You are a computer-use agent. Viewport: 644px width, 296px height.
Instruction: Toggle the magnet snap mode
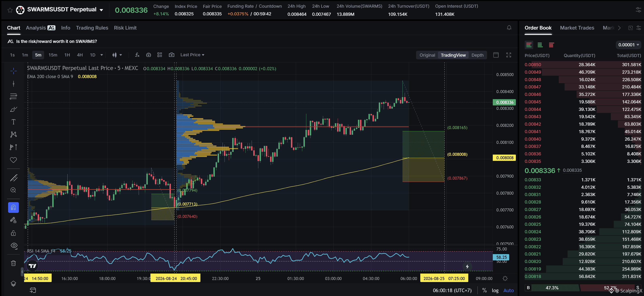[14, 208]
